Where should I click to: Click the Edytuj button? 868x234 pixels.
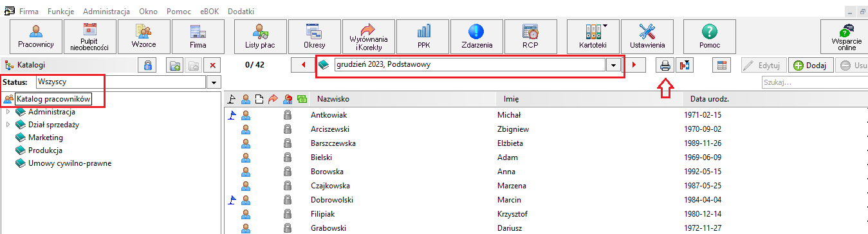pos(763,65)
